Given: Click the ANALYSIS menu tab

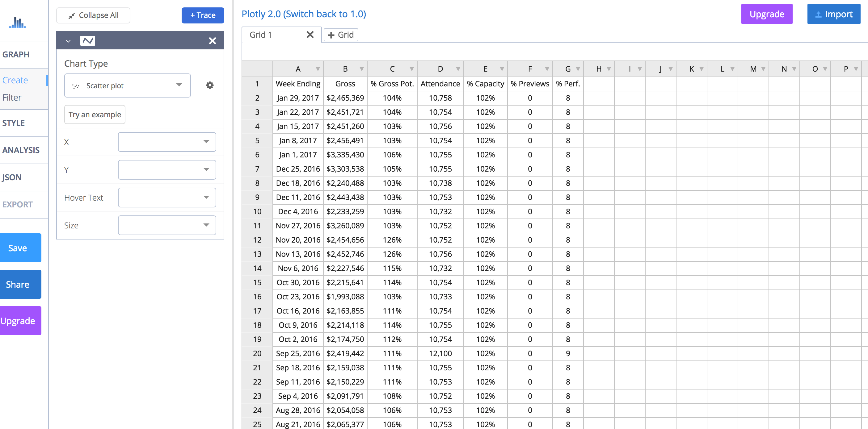Looking at the screenshot, I should coord(21,149).
